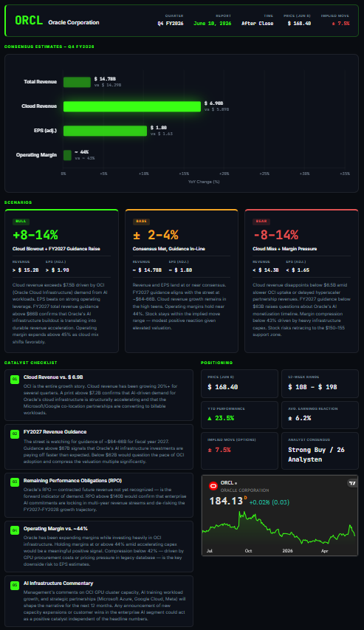Select the 03 RPO checklist badge
Viewport: 364px width, 630px height.
pyautogui.click(x=15, y=481)
